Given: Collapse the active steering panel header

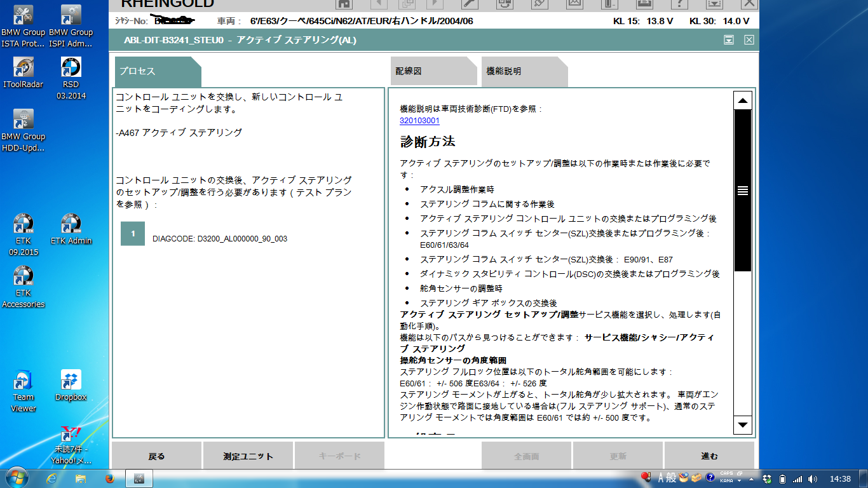Looking at the screenshot, I should pos(729,40).
